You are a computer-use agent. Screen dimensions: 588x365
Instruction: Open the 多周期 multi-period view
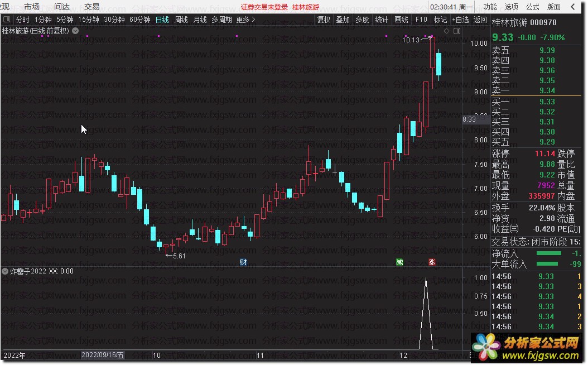coord(221,20)
